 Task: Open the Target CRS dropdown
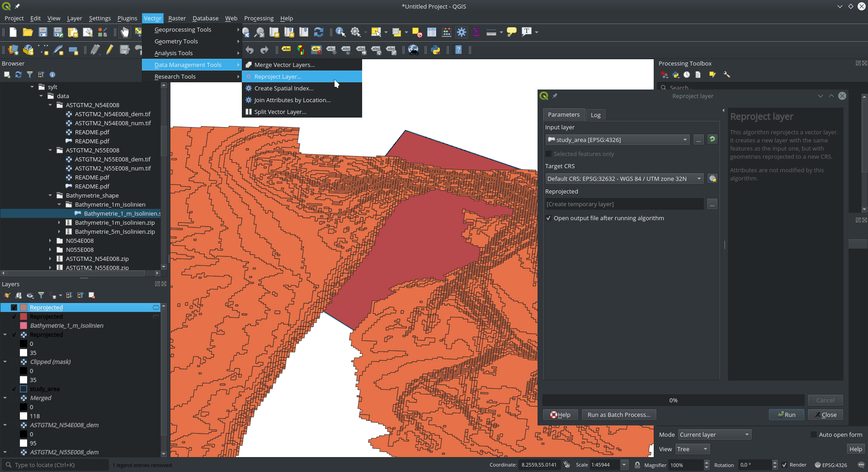pos(699,179)
